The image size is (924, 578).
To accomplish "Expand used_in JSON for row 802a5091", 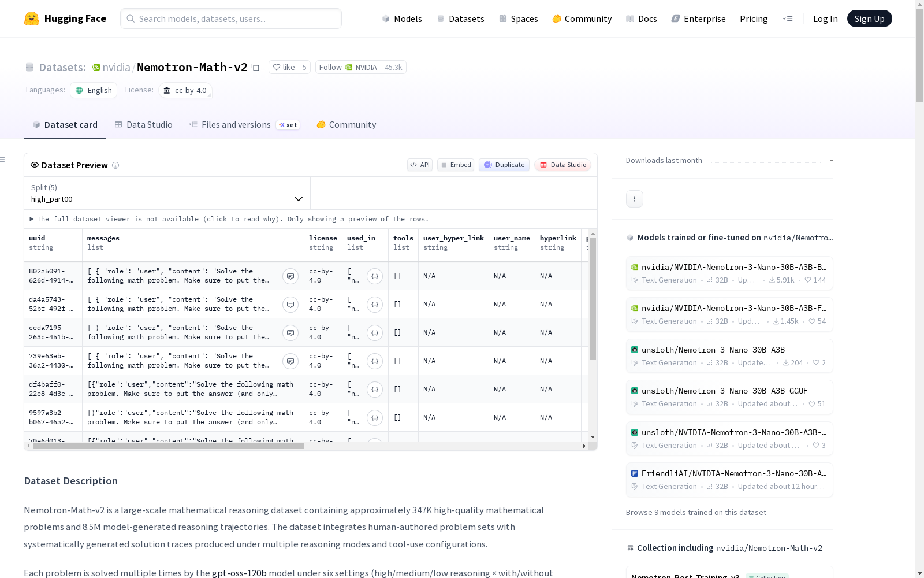I will pos(375,276).
